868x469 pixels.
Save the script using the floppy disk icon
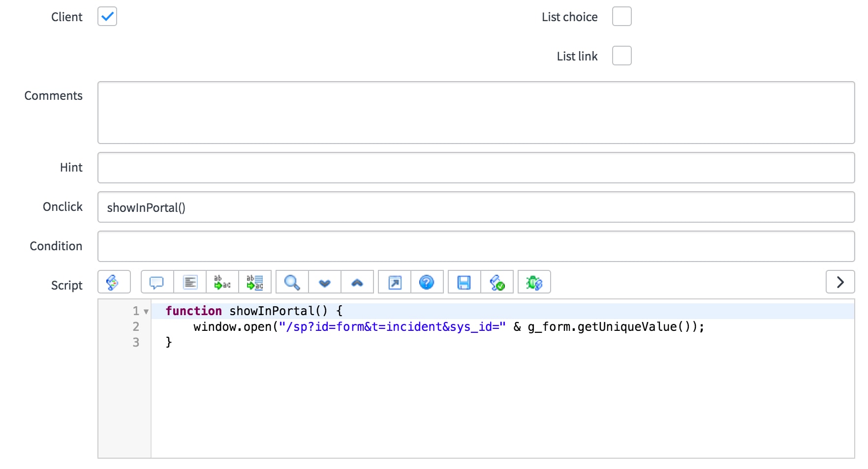coord(464,282)
